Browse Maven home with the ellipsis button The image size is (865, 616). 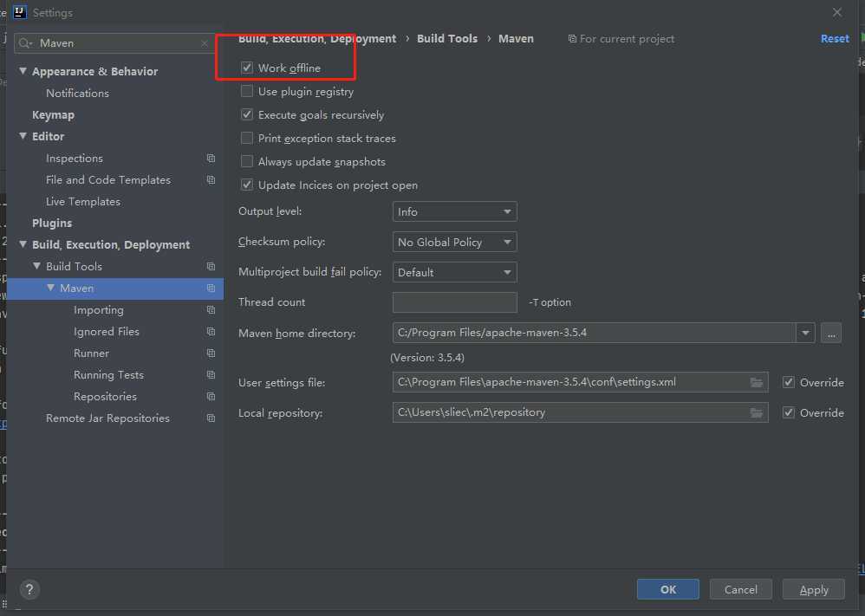[831, 333]
